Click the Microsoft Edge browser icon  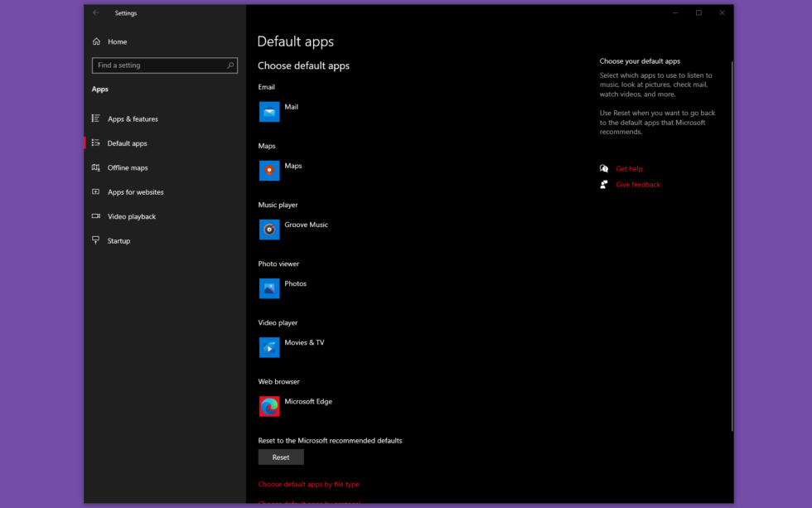coord(269,407)
